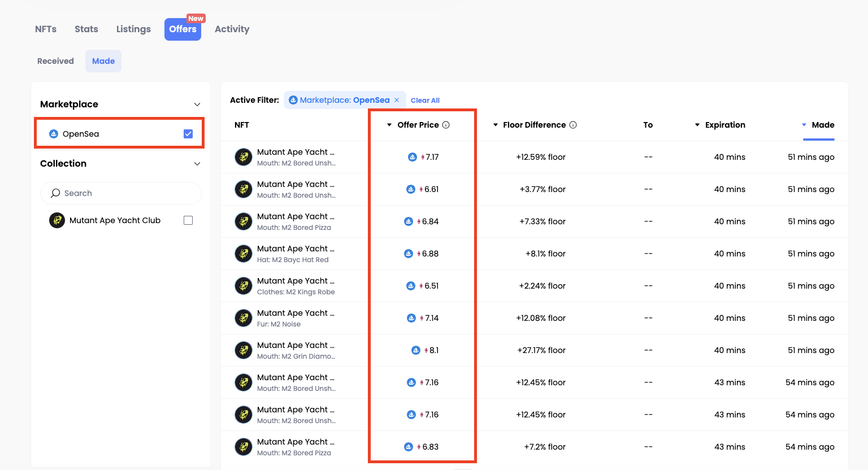Click the +27.17% floor value
The height and width of the screenshot is (470, 868).
tap(541, 350)
